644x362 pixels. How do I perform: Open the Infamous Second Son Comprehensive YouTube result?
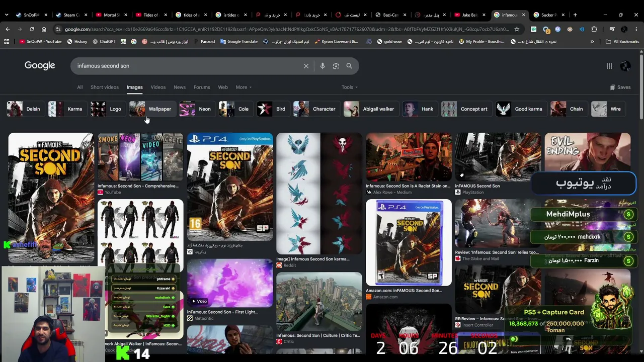tap(140, 164)
